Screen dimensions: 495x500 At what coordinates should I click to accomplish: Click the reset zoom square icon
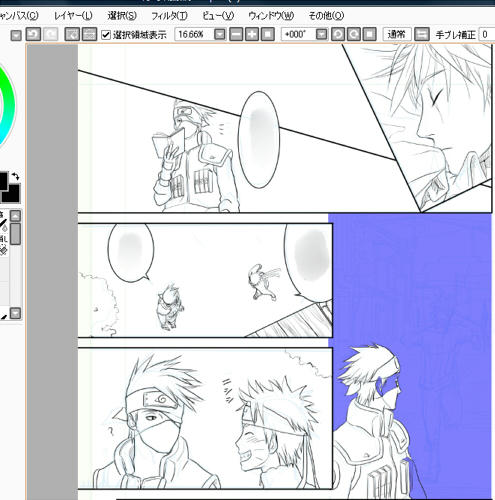tap(268, 34)
